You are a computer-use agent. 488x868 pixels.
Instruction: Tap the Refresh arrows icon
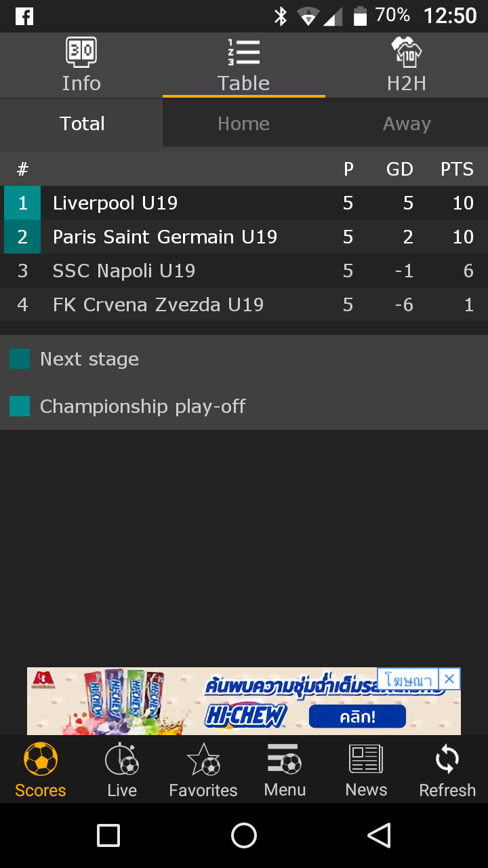pos(447,759)
